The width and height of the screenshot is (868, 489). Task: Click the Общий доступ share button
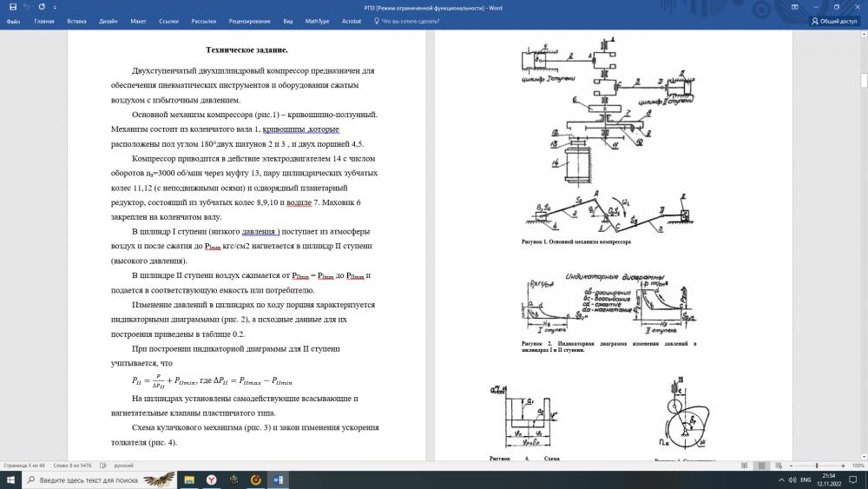coord(835,21)
